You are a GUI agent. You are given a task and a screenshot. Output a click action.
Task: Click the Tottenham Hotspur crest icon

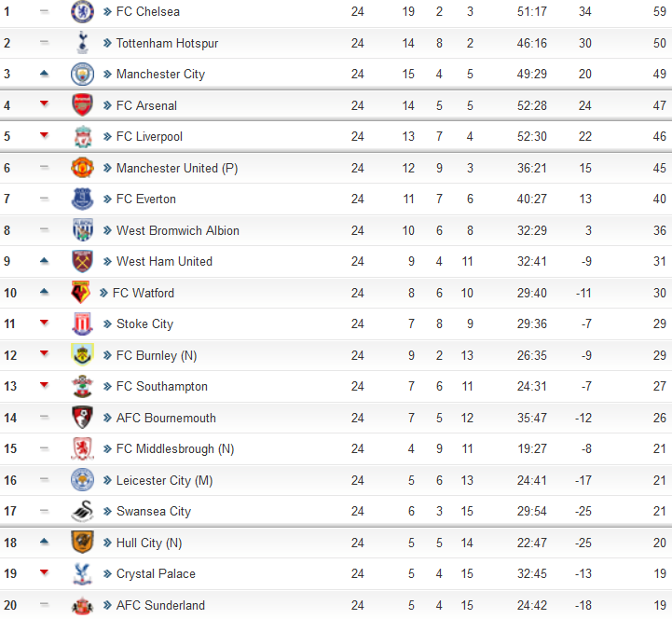[82, 43]
